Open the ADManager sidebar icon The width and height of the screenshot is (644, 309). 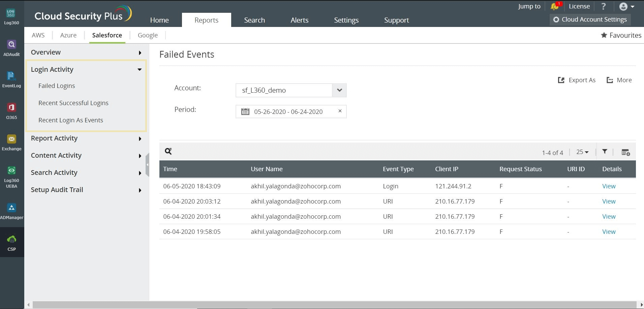tap(11, 212)
